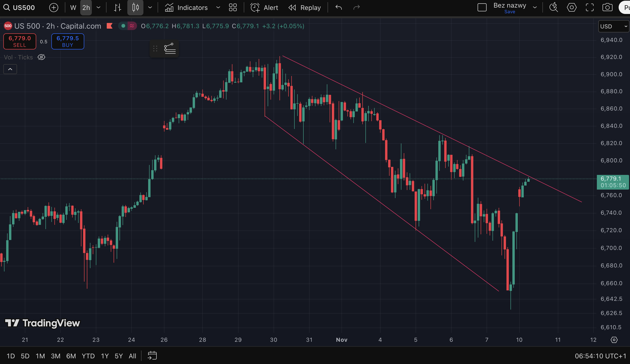Toggle layout select square checkbox
The image size is (630, 364).
482,8
